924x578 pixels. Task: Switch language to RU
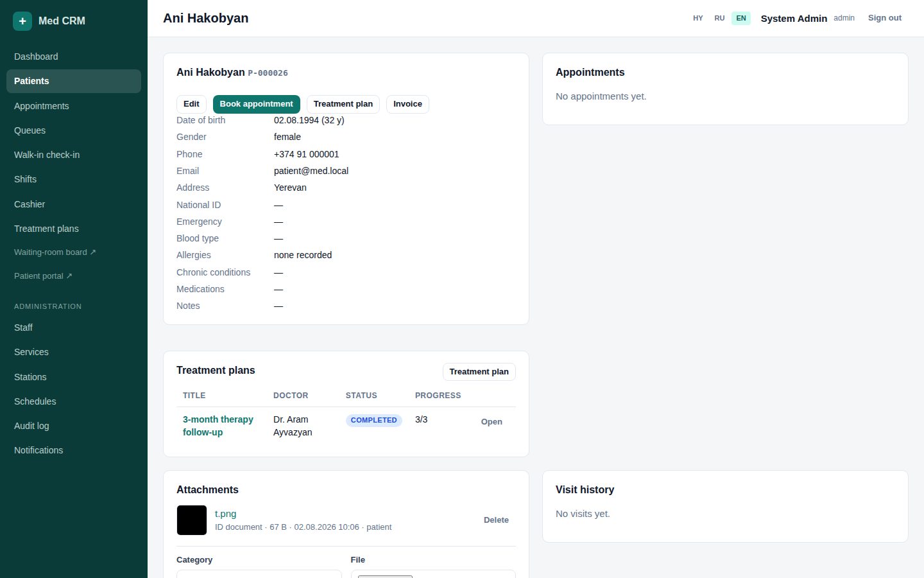(719, 18)
